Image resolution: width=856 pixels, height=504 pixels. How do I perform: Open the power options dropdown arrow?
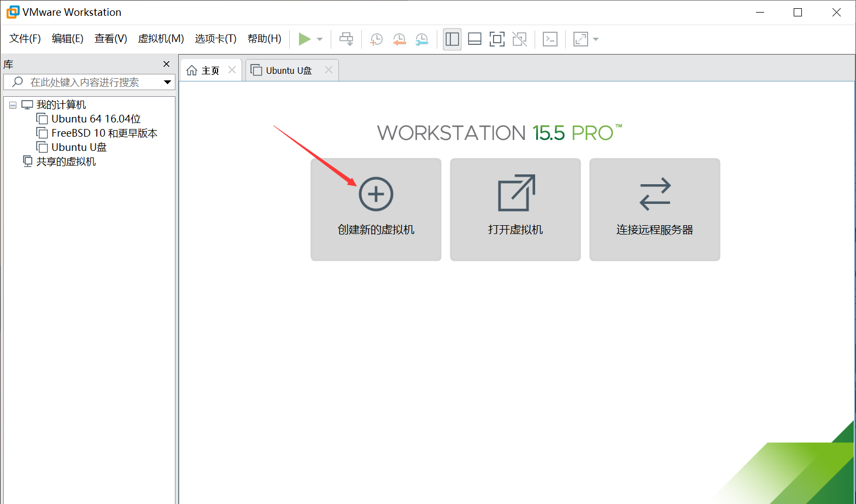click(x=320, y=39)
